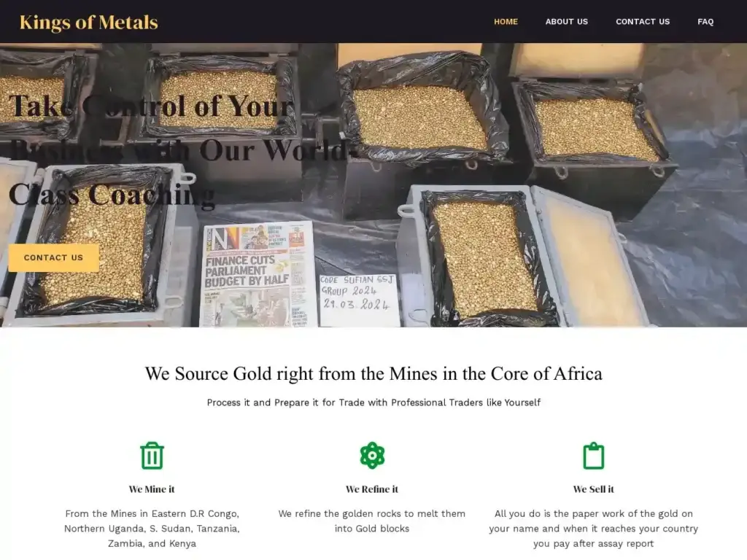The height and width of the screenshot is (560, 747).
Task: Open CONTACT US in navigation bar
Action: (x=643, y=21)
